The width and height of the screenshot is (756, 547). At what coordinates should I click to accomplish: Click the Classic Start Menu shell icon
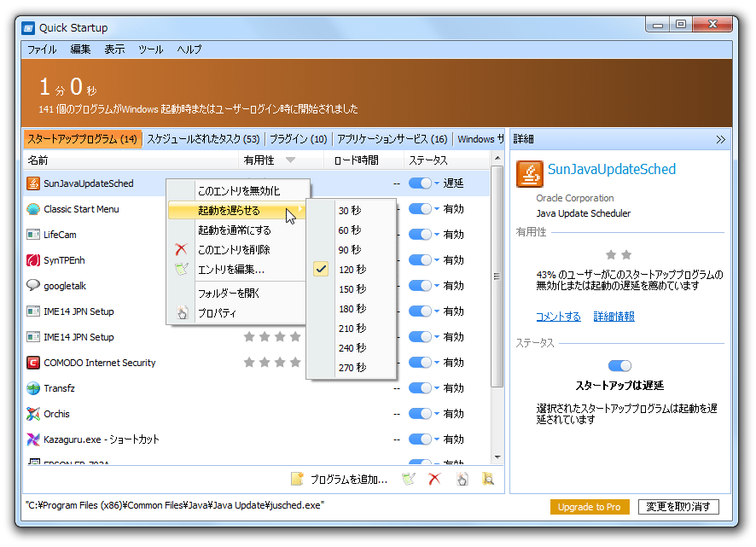click(33, 209)
